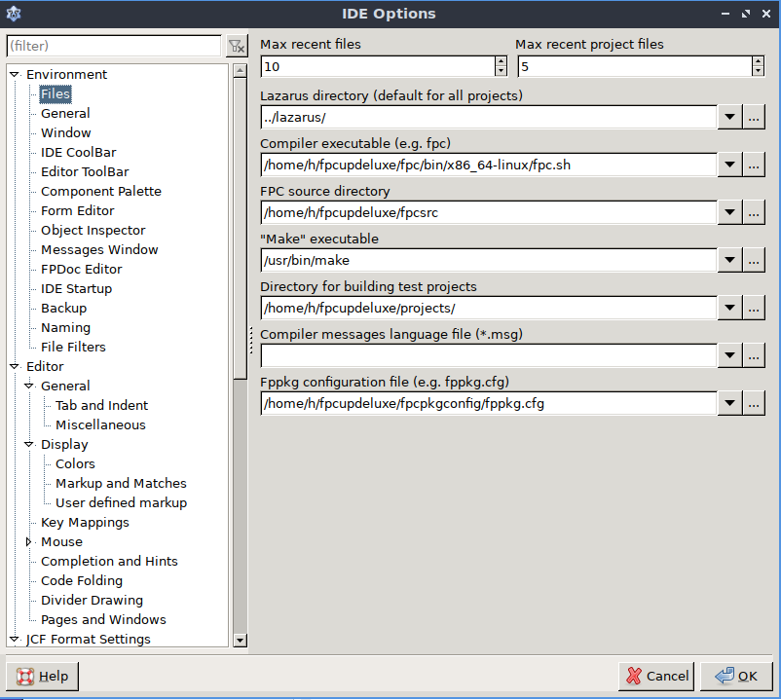This screenshot has height=700, width=781.
Task: Browse for the Lazarus directory
Action: click(753, 116)
